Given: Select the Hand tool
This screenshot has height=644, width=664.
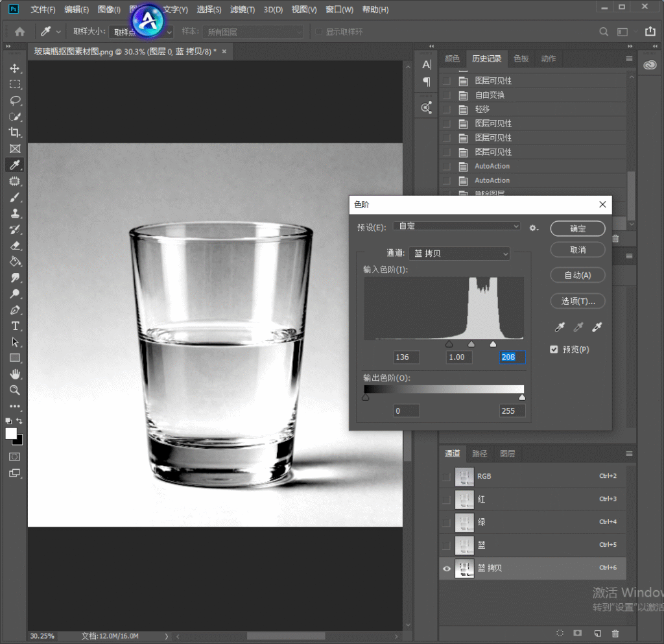Looking at the screenshot, I should [15, 374].
